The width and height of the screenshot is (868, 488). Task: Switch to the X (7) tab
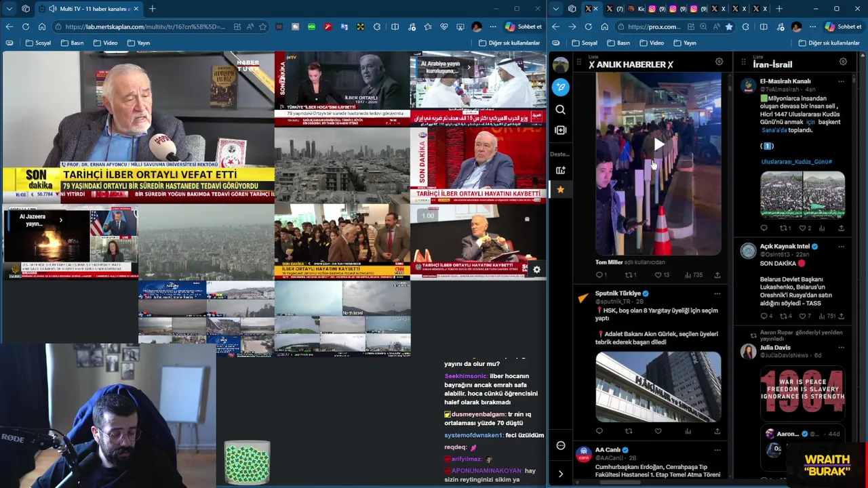(x=614, y=9)
